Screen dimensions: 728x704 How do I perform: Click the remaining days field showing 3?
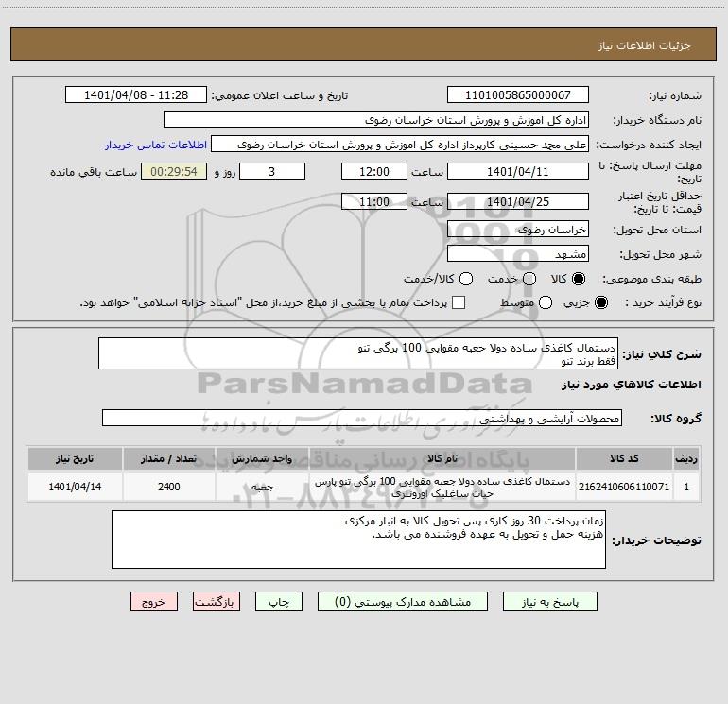tap(272, 171)
